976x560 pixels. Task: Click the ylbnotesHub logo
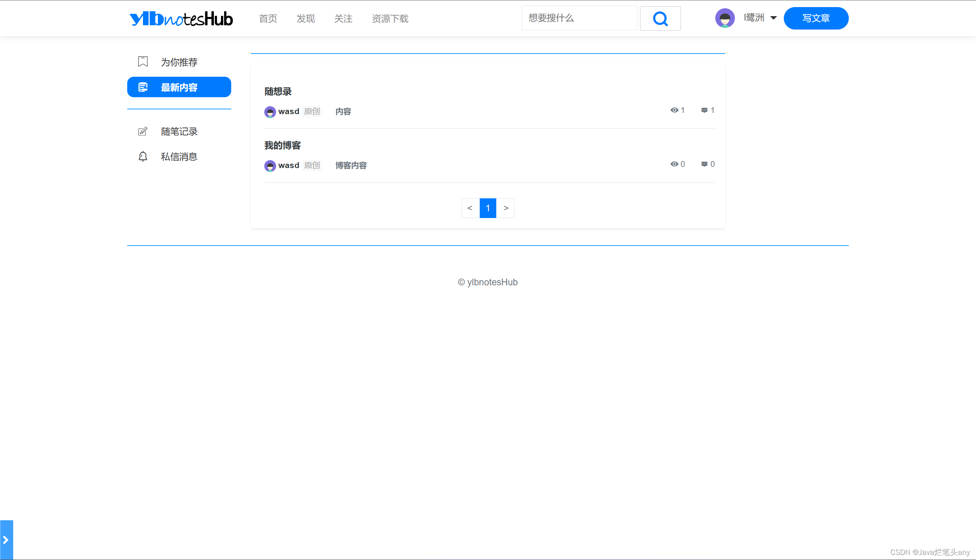point(181,18)
